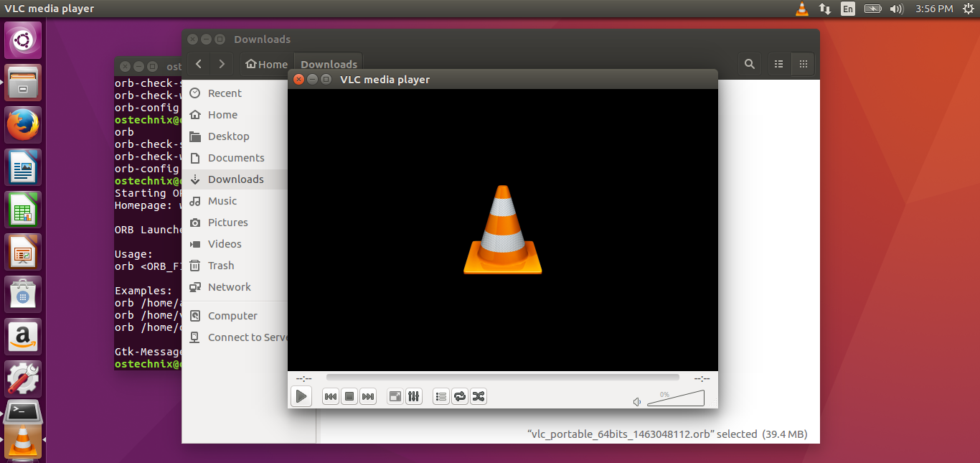This screenshot has height=463, width=980.
Task: Mute audio via the speaker icon
Action: [x=637, y=402]
